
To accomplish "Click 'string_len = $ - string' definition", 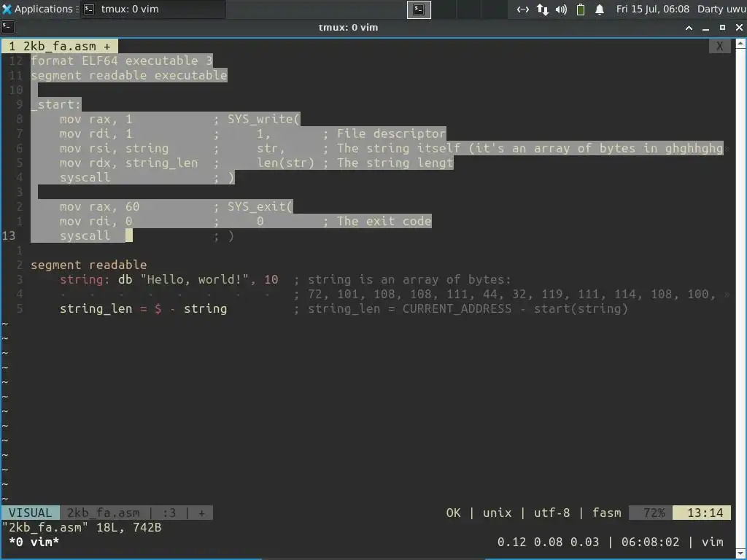I will point(144,308).
